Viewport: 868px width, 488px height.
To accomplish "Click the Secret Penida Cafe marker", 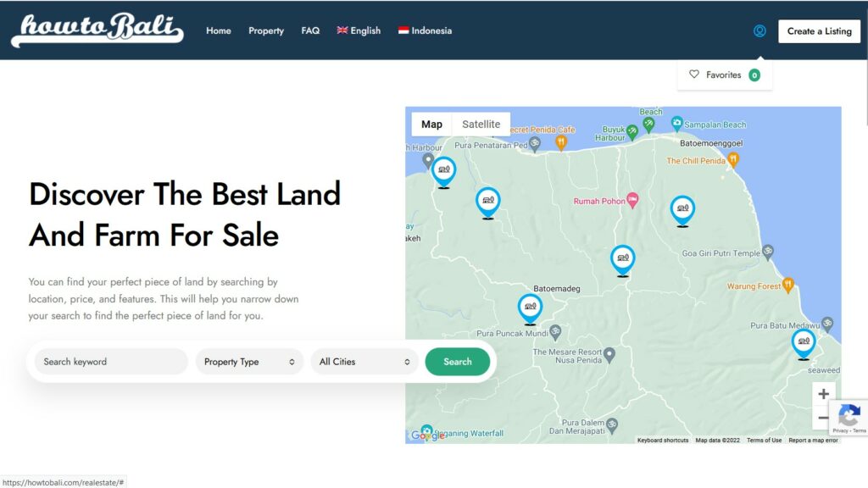I will click(x=561, y=142).
